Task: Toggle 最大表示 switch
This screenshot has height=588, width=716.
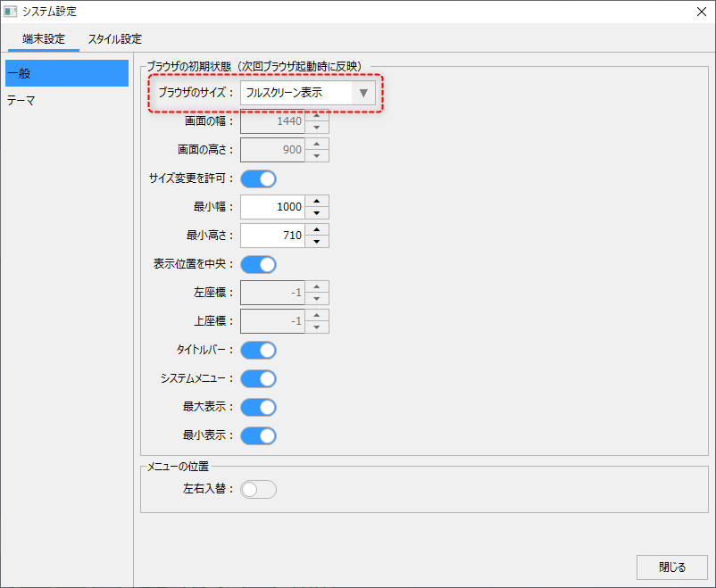Action: coord(258,407)
